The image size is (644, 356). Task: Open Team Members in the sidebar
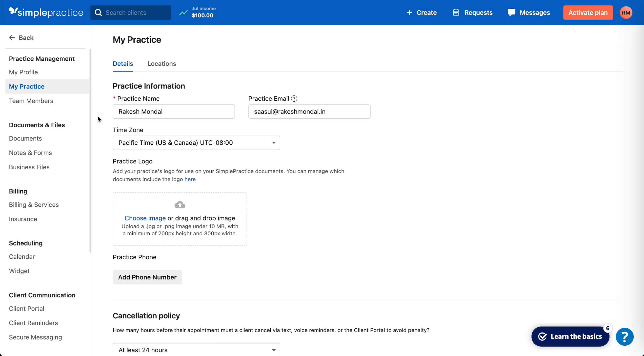pos(31,101)
